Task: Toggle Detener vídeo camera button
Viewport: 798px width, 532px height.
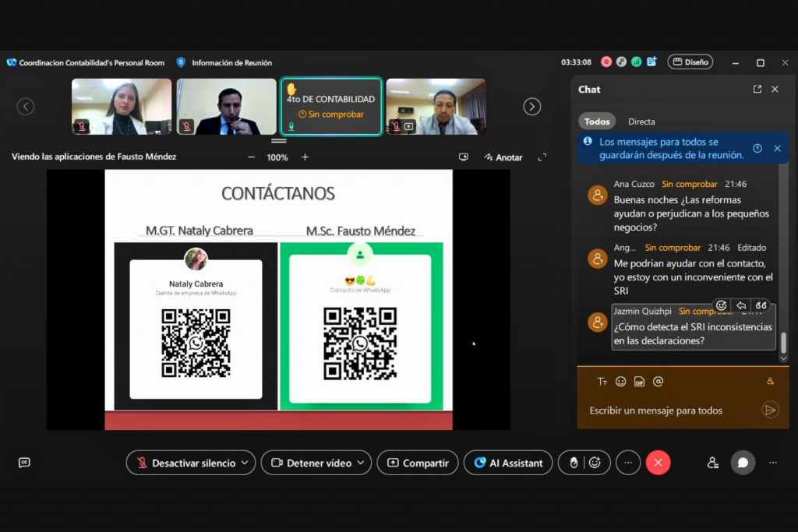Action: 311,463
